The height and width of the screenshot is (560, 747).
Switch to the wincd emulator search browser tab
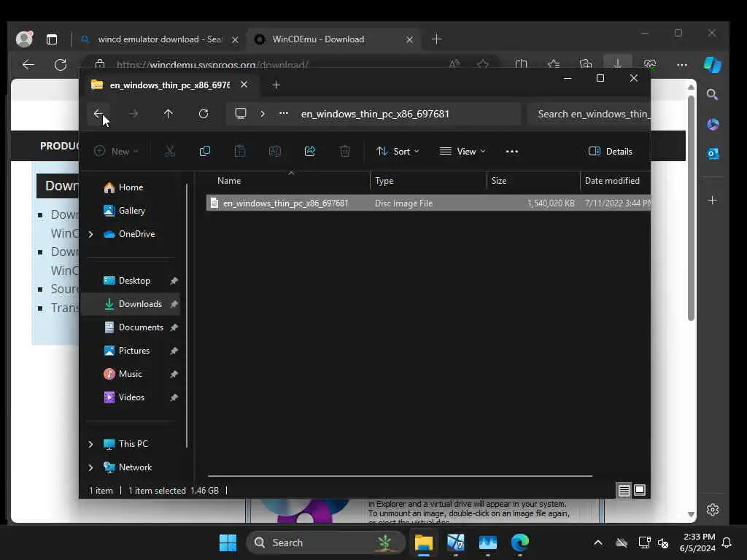[x=158, y=39]
